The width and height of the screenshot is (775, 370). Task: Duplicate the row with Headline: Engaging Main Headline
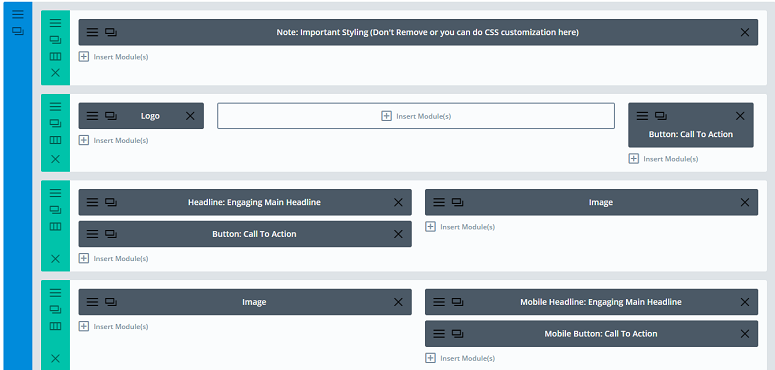tap(55, 209)
